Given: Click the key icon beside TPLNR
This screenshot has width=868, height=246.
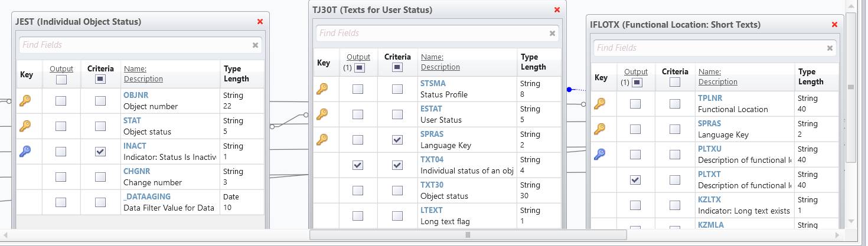Looking at the screenshot, I should click(x=599, y=104).
